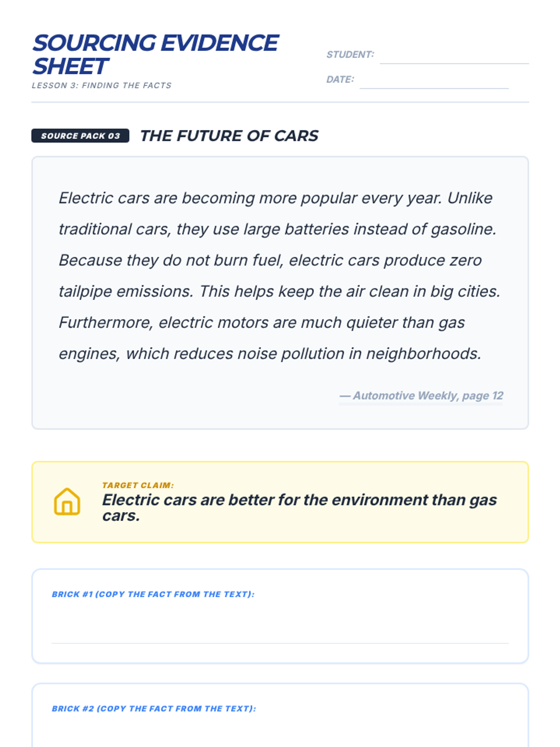Click the target claim sentence about electric cars

[299, 507]
